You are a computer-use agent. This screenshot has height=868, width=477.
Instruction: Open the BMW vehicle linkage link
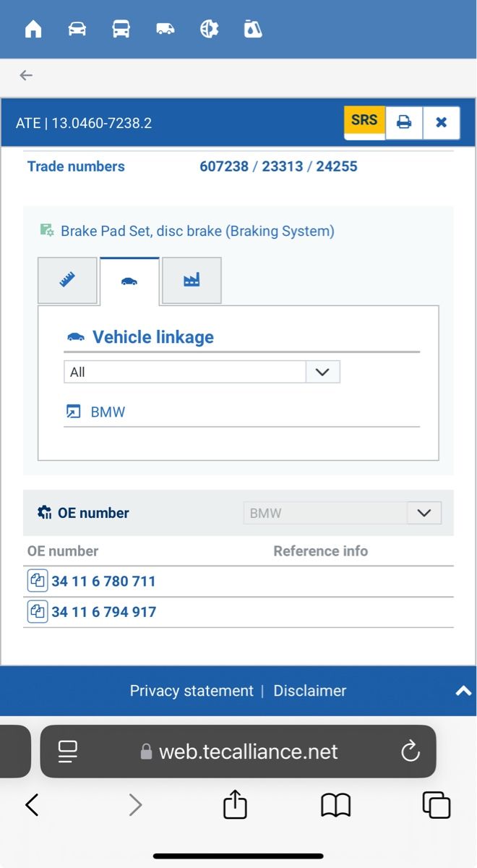point(107,412)
